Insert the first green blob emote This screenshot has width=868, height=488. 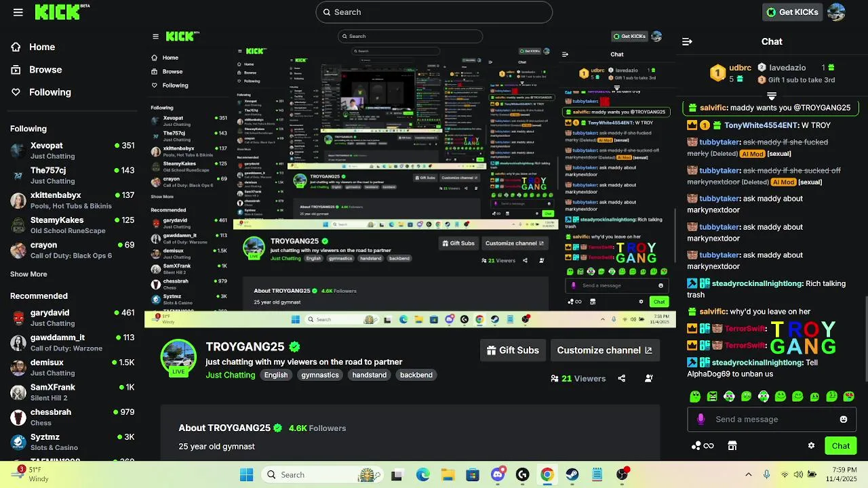coord(695,396)
